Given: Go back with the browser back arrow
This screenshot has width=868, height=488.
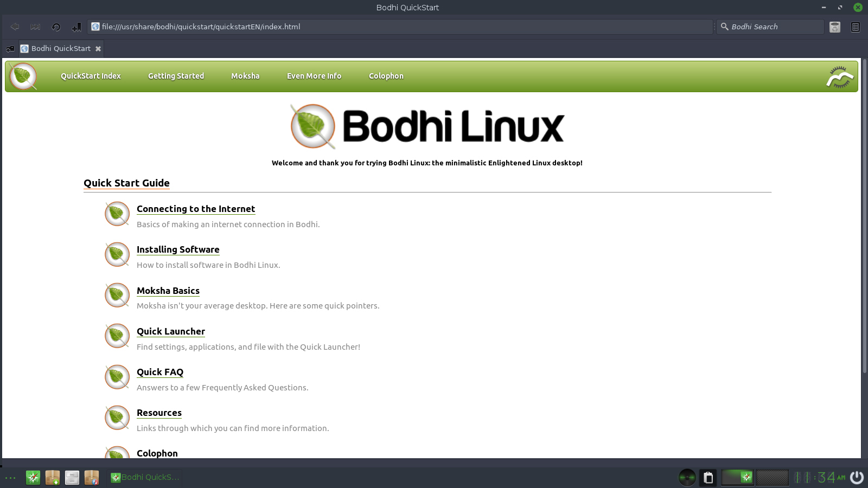Looking at the screenshot, I should coord(15,27).
